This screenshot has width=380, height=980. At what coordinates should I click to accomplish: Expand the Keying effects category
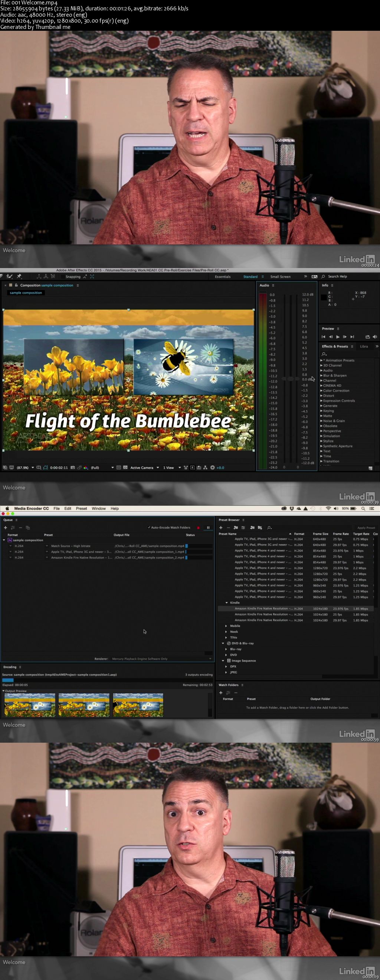321,411
